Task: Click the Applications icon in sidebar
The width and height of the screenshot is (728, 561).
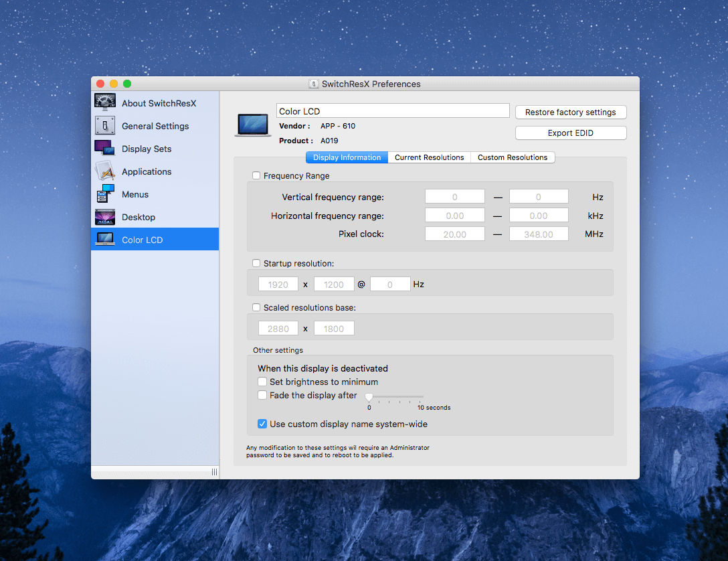Action: point(105,171)
